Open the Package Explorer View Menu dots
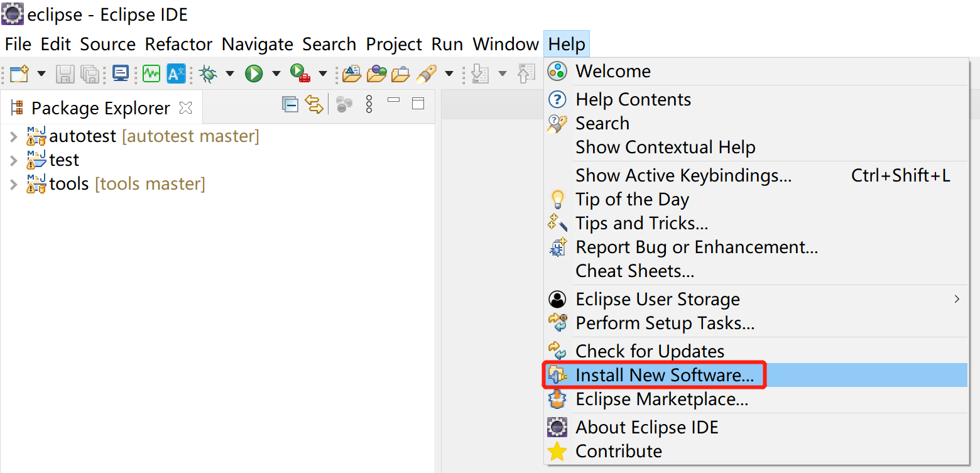Image resolution: width=980 pixels, height=473 pixels. point(369,104)
